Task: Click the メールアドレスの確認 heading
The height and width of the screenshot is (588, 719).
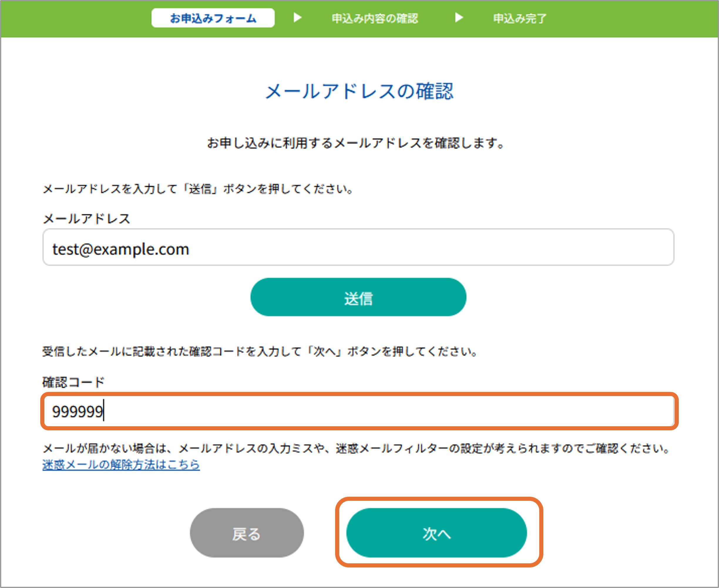Action: (x=359, y=91)
